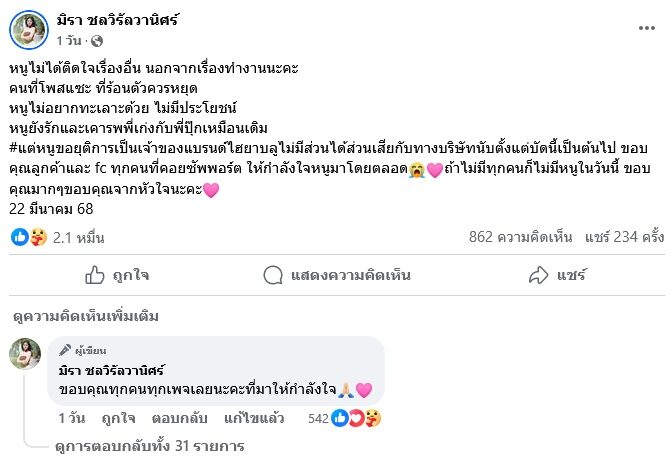The image size is (671, 459).
Task: Click ตอบกลับ to reply to comment
Action: [x=174, y=418]
